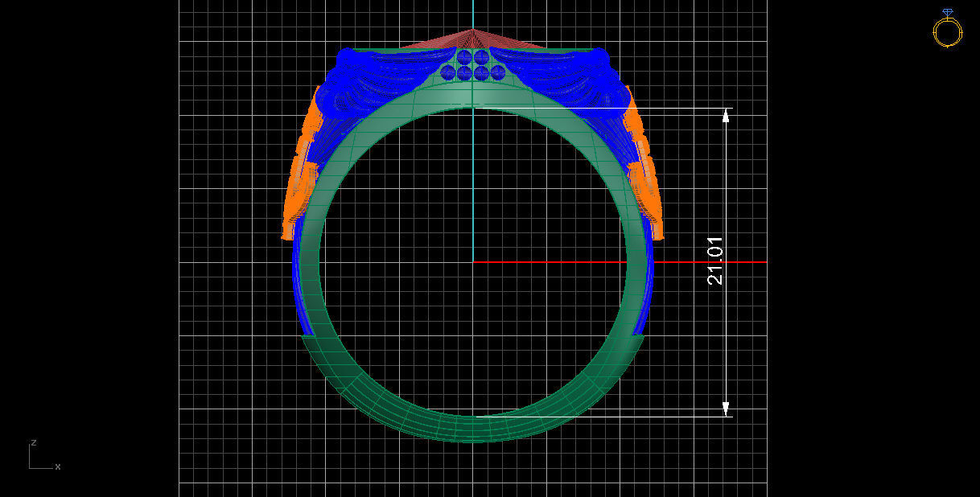Click the red horizontal X axis line
The image size is (980, 497).
pos(620,262)
